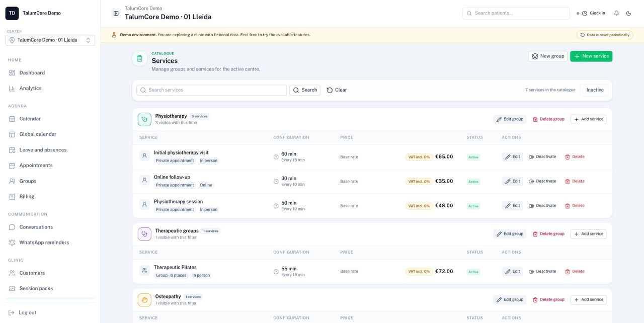Viewport: 644px width, 323px height.
Task: Focus the Search patients field
Action: pyautogui.click(x=516, y=13)
